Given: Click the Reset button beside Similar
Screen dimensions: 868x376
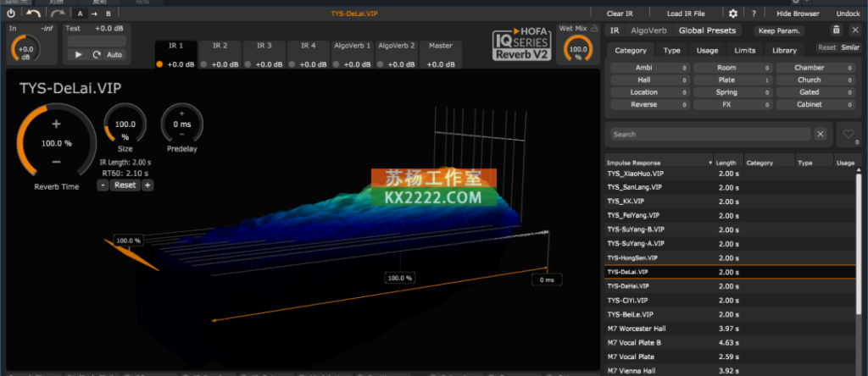Looking at the screenshot, I should click(x=827, y=47).
